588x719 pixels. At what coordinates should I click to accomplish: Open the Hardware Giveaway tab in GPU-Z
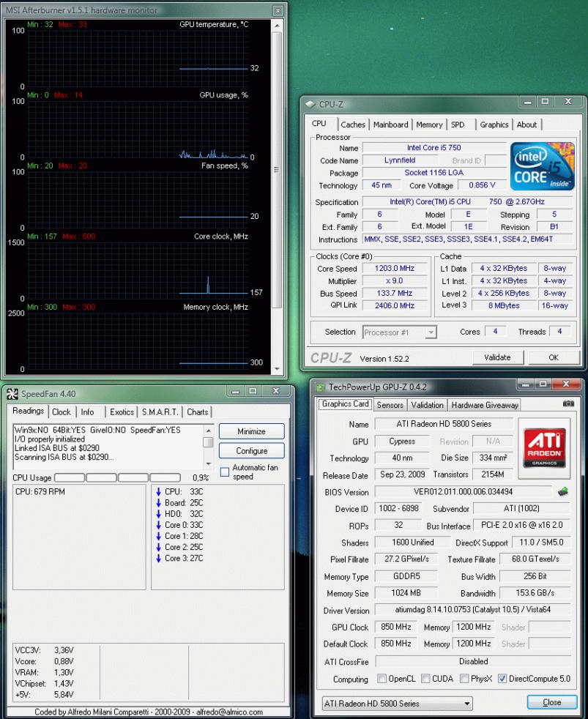pyautogui.click(x=484, y=405)
